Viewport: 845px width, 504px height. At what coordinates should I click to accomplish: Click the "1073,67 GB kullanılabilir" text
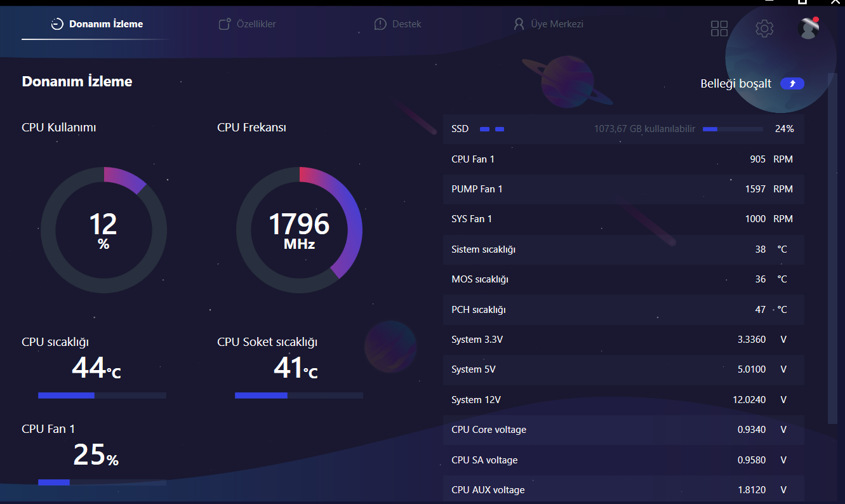click(x=644, y=129)
